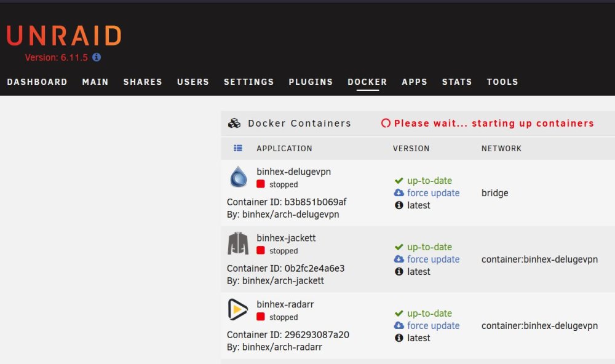Image resolution: width=615 pixels, height=364 pixels.
Task: Click the green checkmark for binhex-radarr
Action: [399, 313]
